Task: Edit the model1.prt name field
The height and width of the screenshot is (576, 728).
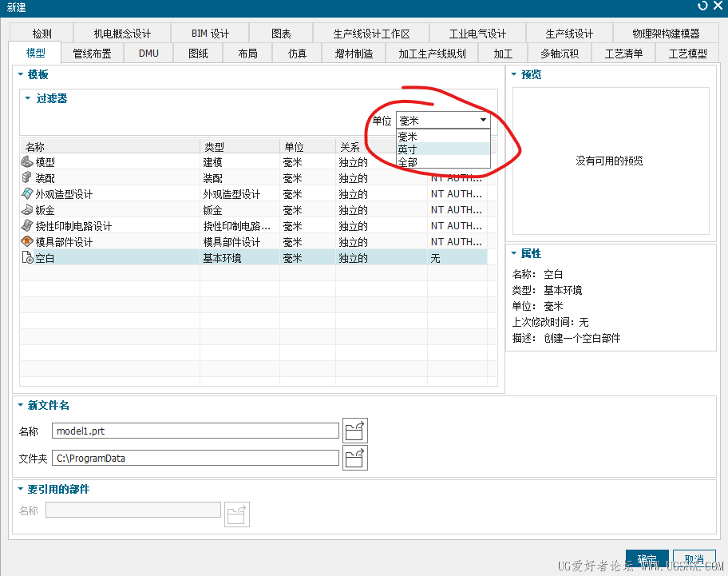Action: [x=196, y=431]
